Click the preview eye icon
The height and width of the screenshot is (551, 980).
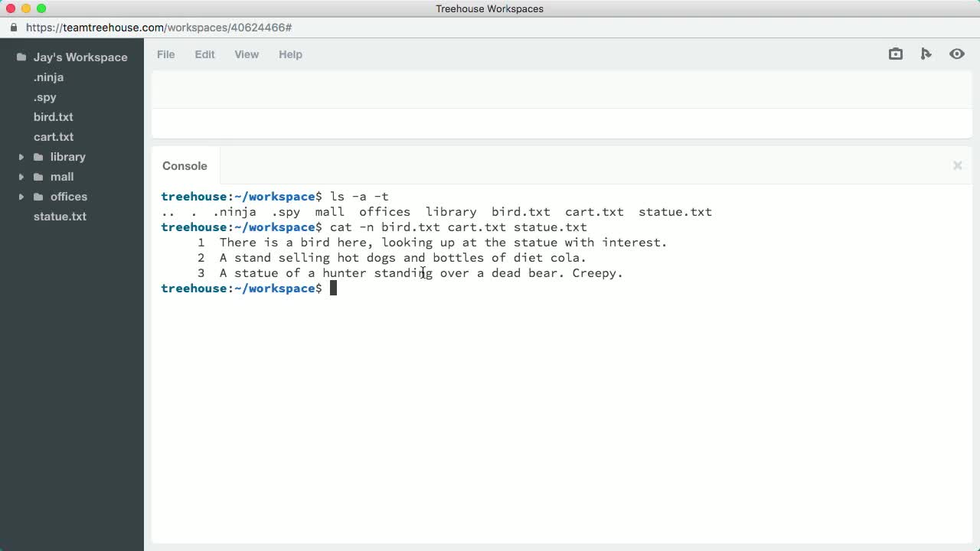[957, 54]
